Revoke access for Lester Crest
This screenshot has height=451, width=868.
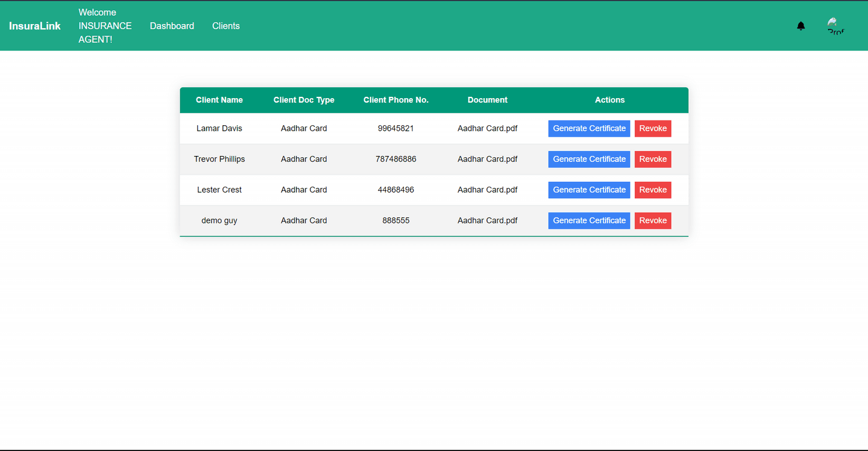(x=653, y=190)
